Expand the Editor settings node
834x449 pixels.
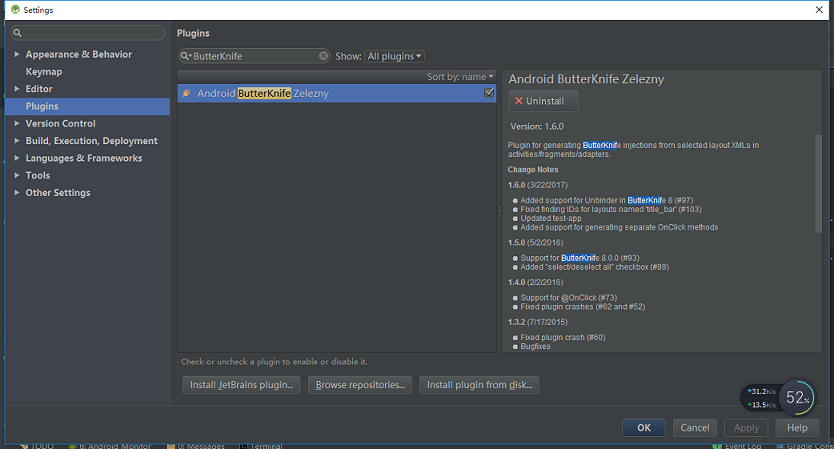(x=17, y=89)
